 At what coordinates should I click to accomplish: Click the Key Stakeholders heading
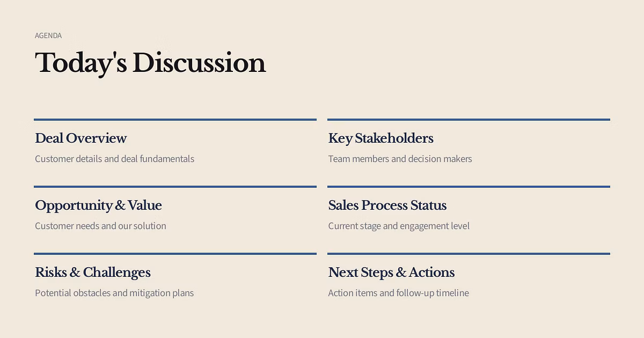coord(380,138)
